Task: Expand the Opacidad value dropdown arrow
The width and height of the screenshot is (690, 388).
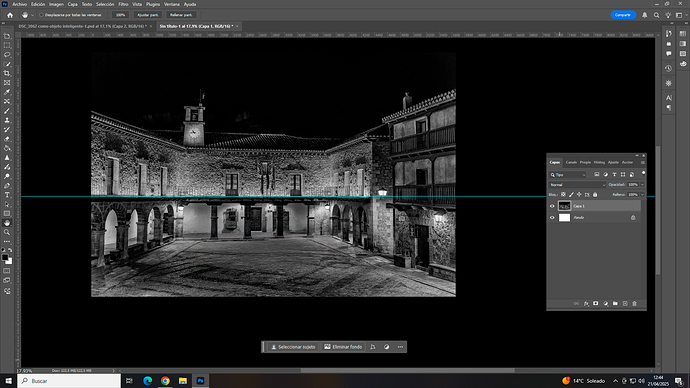Action: 642,185
